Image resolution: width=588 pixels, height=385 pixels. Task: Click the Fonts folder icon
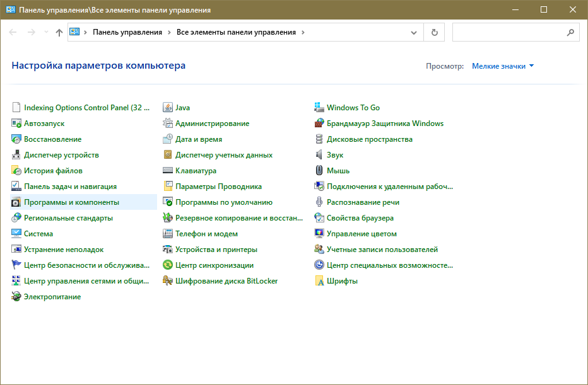[319, 281]
